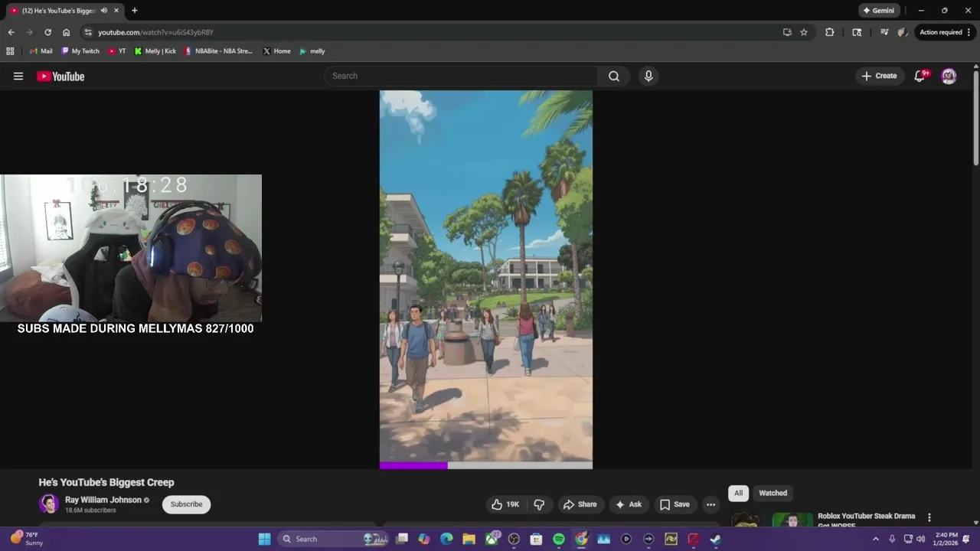Screen dimensions: 980x551
Task: Open Steam from the taskbar
Action: pos(715,539)
